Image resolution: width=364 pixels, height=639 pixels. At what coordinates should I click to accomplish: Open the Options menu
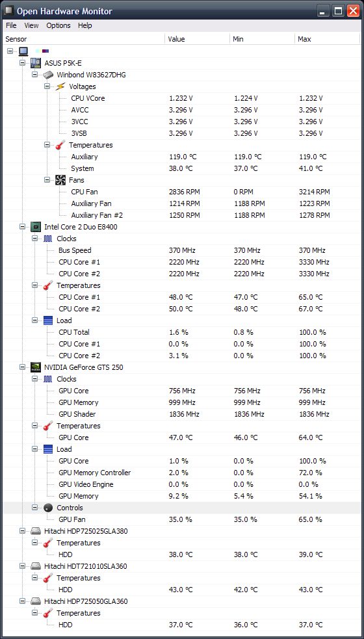(58, 25)
